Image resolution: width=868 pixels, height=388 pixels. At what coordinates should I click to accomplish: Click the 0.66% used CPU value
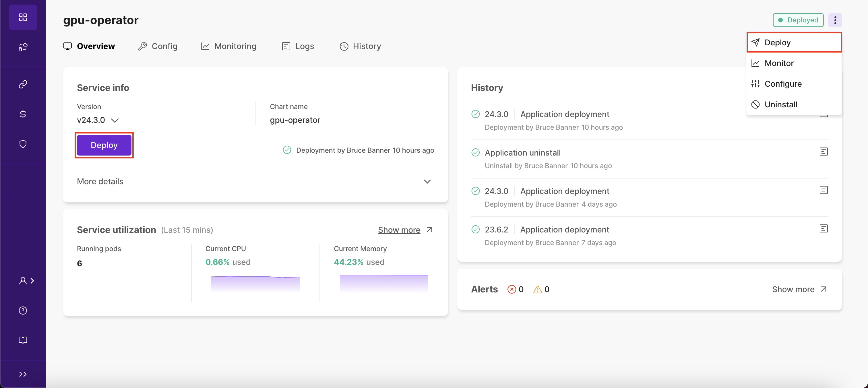[x=228, y=262]
